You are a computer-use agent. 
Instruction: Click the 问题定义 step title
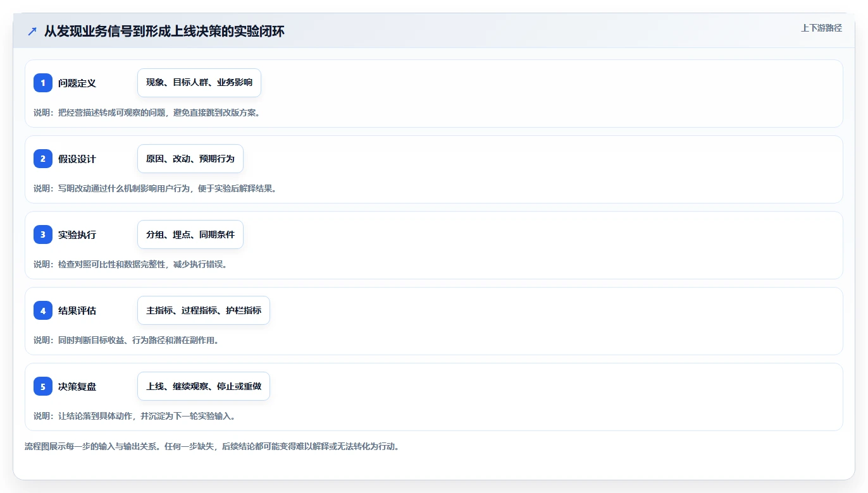77,83
